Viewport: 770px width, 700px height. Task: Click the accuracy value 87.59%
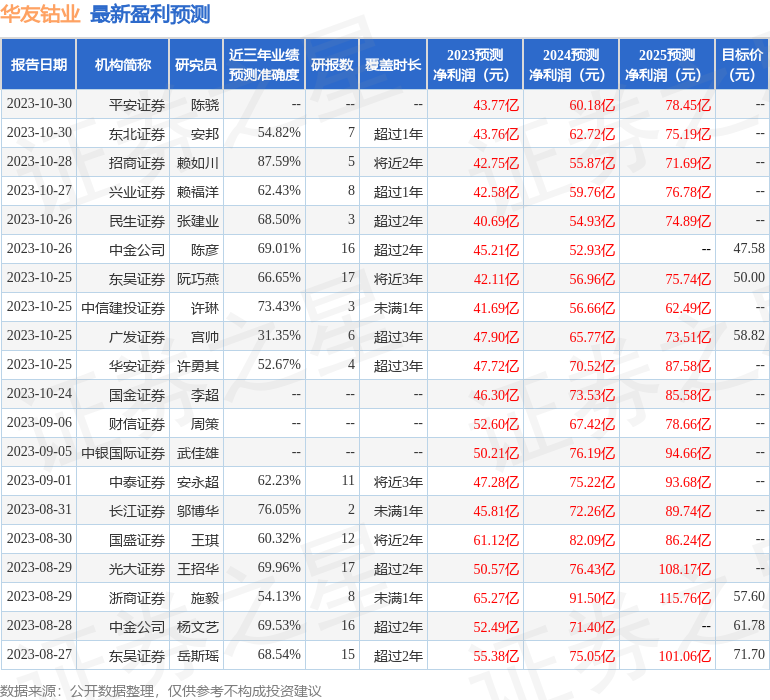(279, 161)
